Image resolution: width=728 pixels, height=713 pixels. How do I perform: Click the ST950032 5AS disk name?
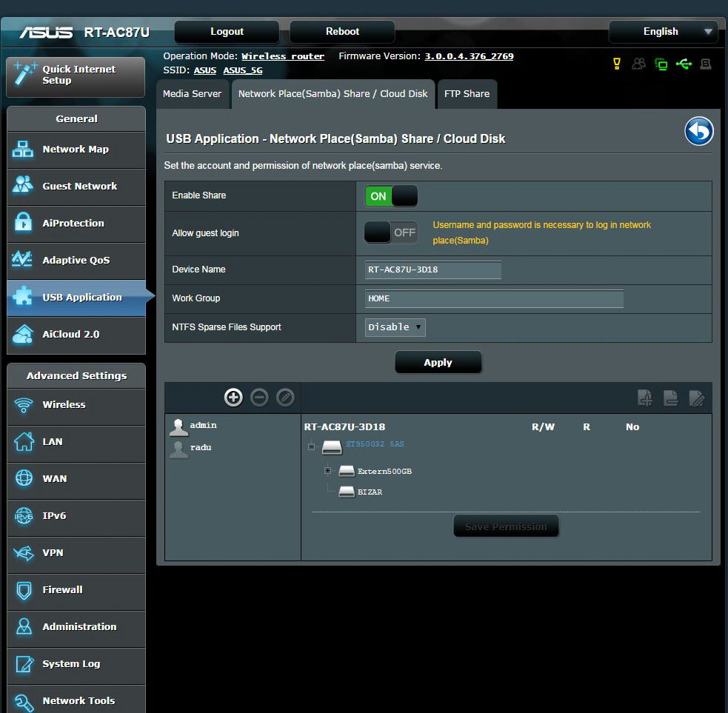point(375,443)
